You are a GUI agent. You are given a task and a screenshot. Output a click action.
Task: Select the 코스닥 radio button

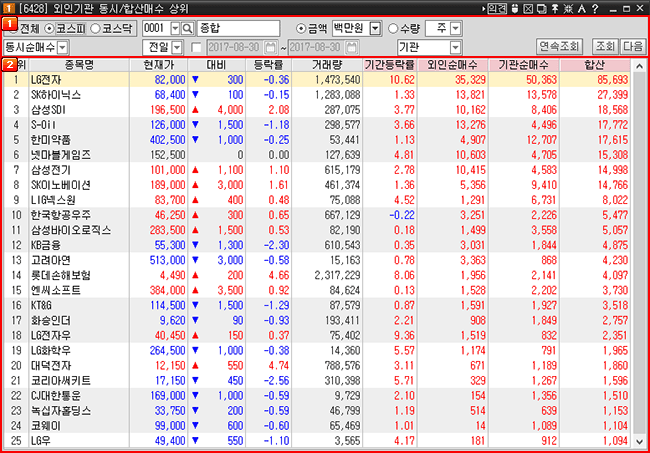click(x=95, y=29)
